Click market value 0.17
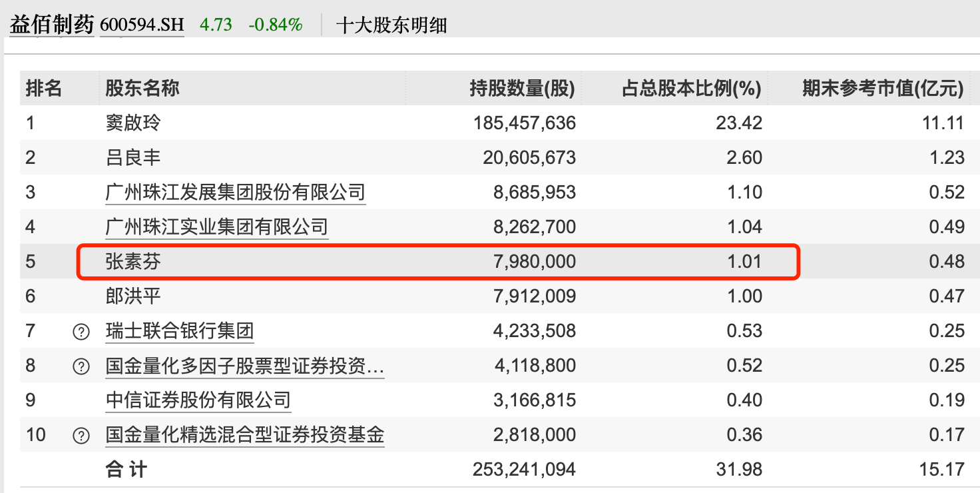Image resolution: width=980 pixels, height=493 pixels. pos(947,436)
